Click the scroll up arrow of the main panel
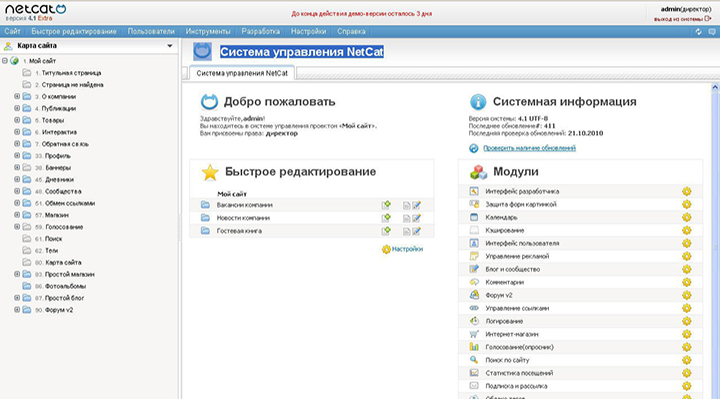Viewport: 720px width, 399px height. click(715, 87)
